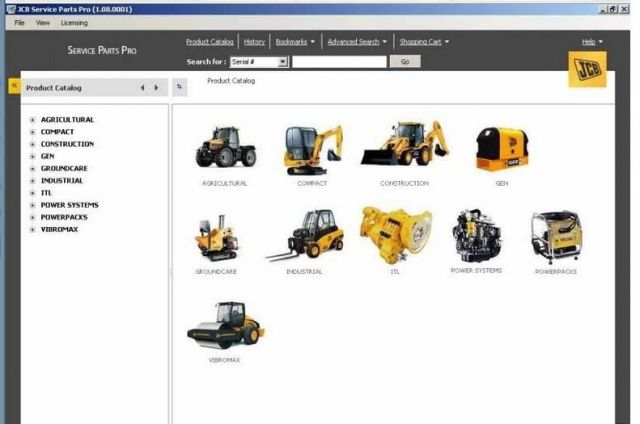Open the Serial # search type dropdown
This screenshot has height=424, width=640.
[282, 62]
